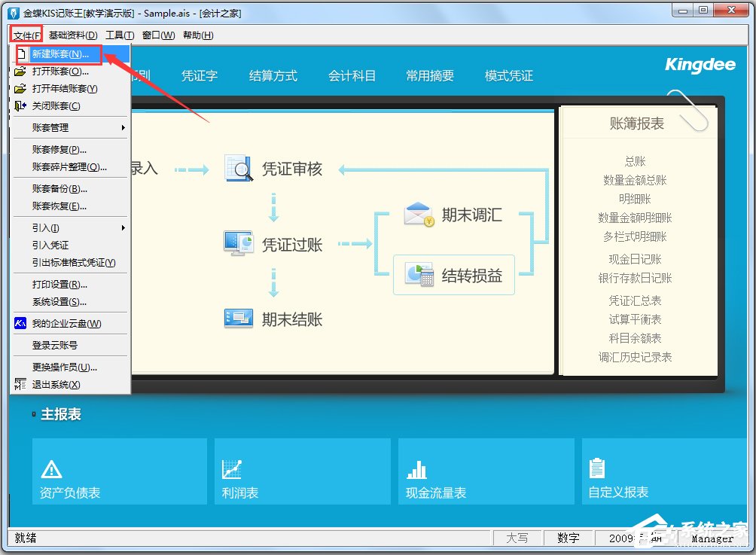
Task: Open the 基础资料 menu
Action: pos(73,35)
